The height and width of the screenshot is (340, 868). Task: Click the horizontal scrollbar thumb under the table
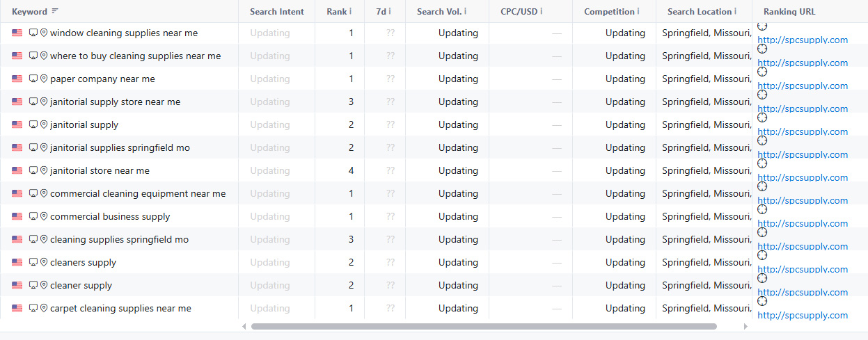click(484, 326)
